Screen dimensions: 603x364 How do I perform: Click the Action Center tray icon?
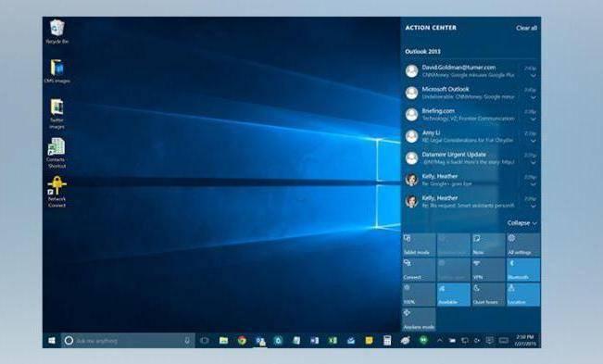pos(490,341)
